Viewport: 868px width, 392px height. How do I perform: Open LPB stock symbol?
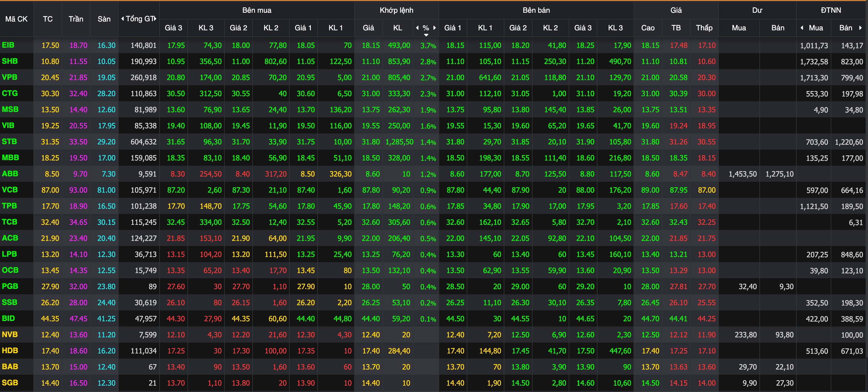click(x=9, y=254)
